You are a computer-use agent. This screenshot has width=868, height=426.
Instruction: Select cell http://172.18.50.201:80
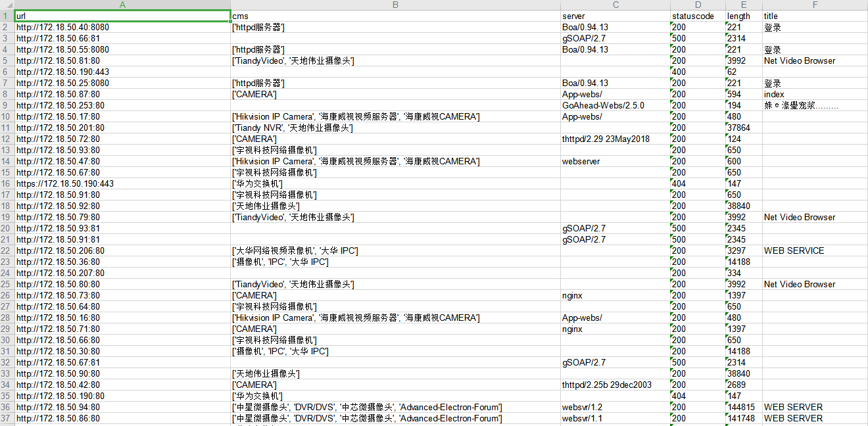[122, 128]
